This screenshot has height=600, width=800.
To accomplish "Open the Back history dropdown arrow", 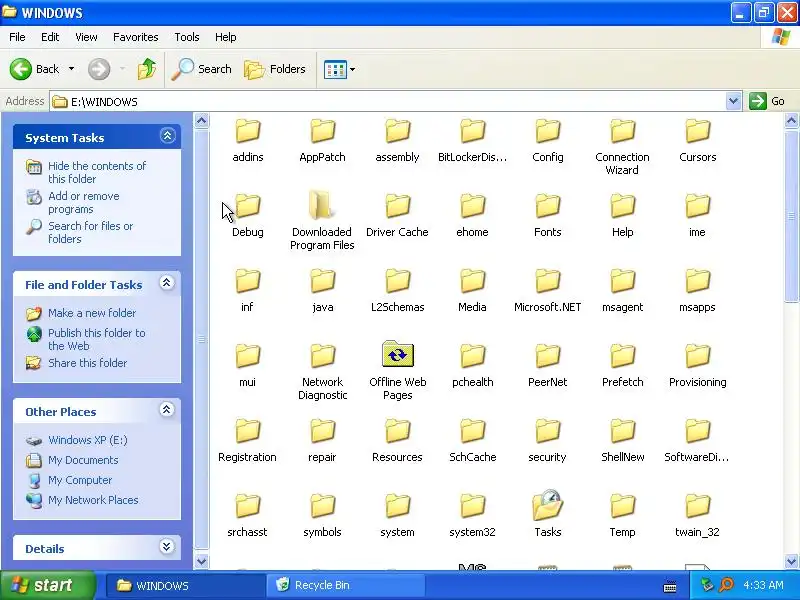I will 71,69.
